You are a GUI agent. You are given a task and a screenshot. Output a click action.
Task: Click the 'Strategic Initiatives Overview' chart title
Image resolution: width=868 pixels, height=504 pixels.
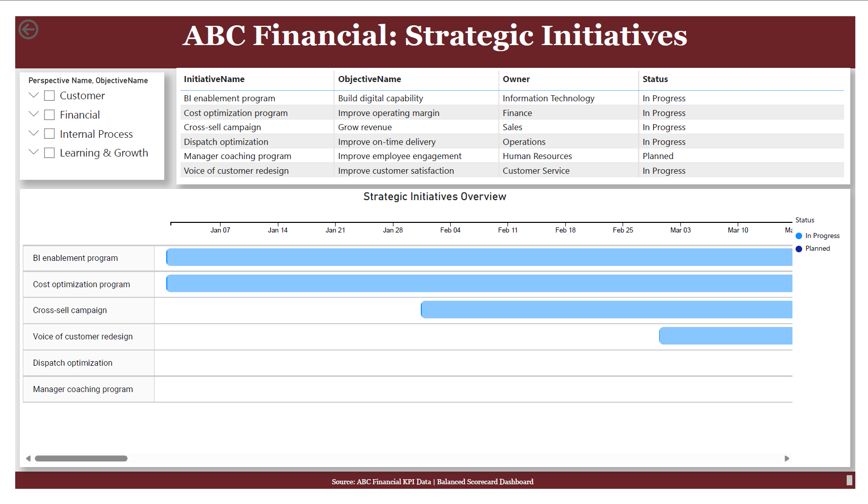point(435,197)
